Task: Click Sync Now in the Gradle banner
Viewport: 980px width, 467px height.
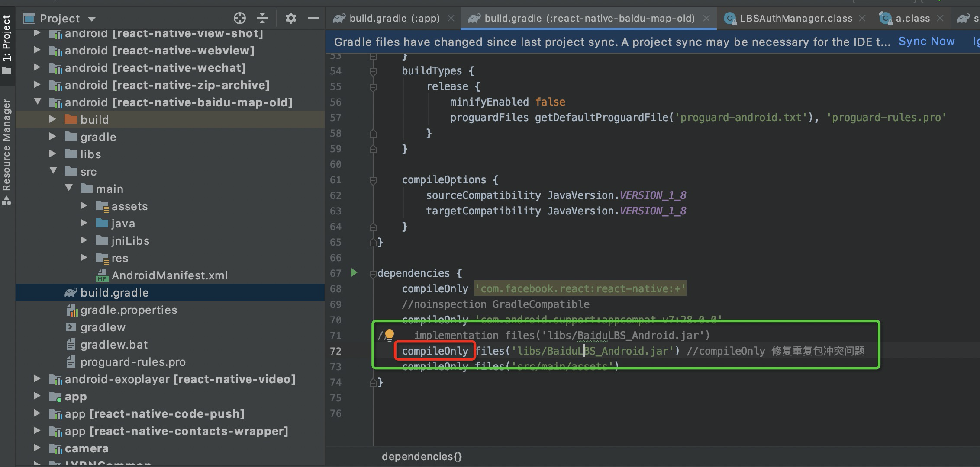Action: pyautogui.click(x=926, y=41)
